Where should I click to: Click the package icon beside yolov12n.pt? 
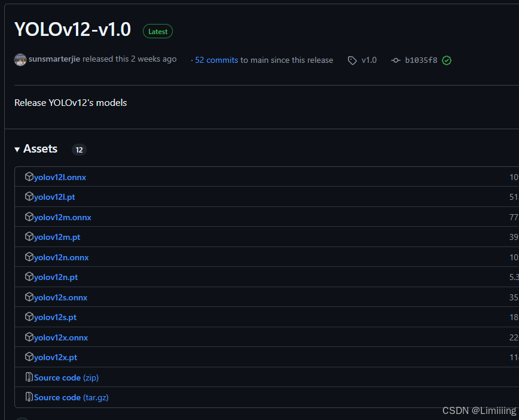pos(29,276)
